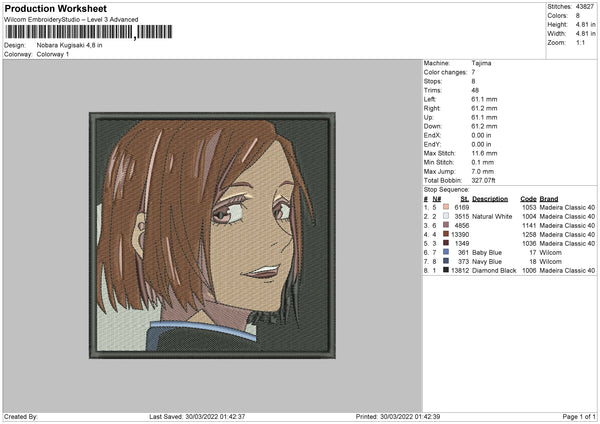Click the Diamond Black description

point(494,271)
